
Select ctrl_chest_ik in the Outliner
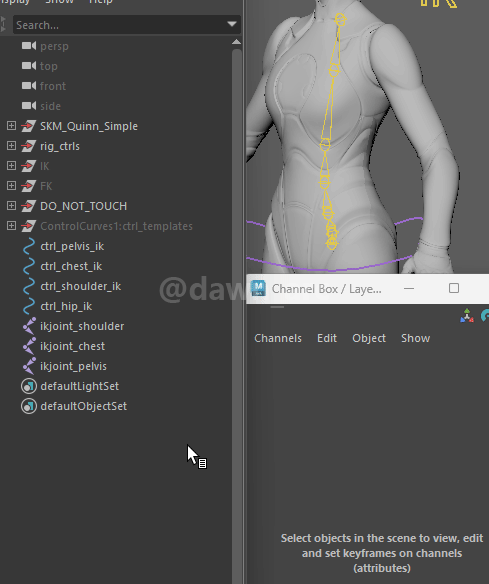point(71,266)
